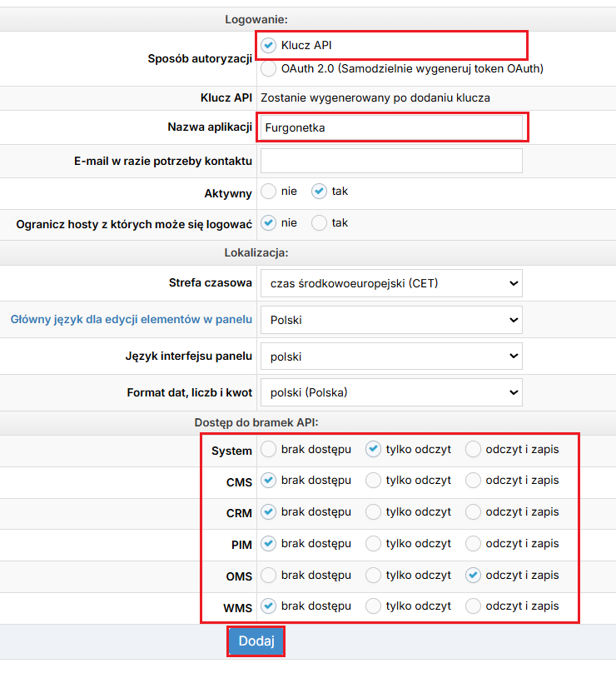Set System access to brak dostępu
616x673 pixels.
(269, 450)
